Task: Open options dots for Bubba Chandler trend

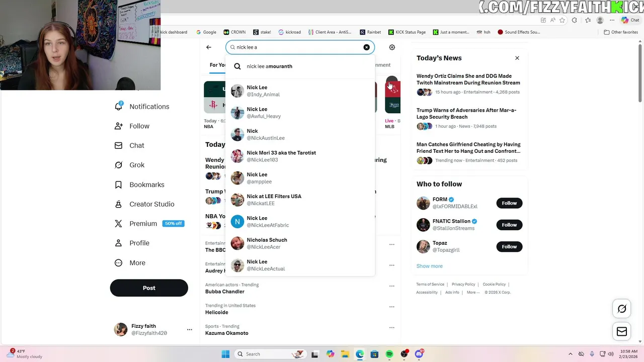Action: [x=391, y=286]
